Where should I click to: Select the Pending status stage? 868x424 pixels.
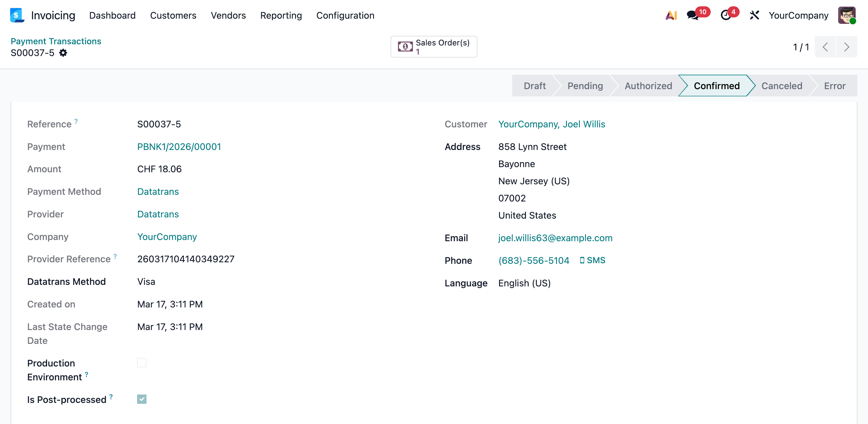(x=585, y=86)
